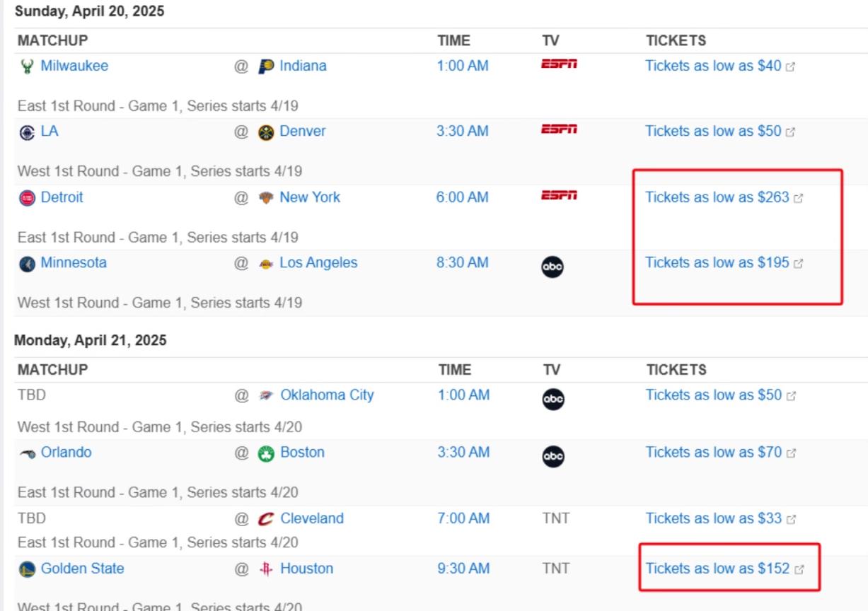Open the Orlando team link
868x611 pixels.
(66, 453)
